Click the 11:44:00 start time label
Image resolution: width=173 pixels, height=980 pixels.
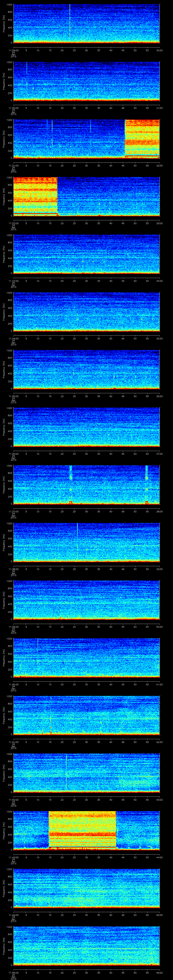(13, 915)
